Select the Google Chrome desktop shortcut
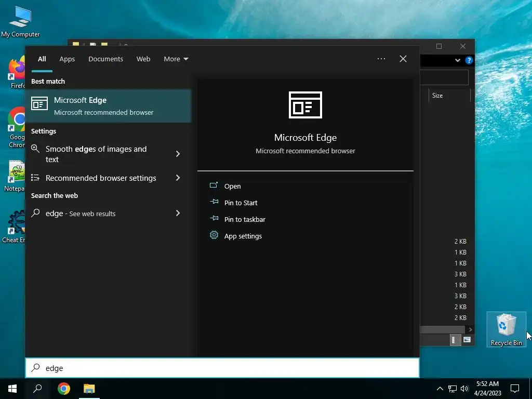Viewport: 532px width, 399px height. (x=16, y=128)
